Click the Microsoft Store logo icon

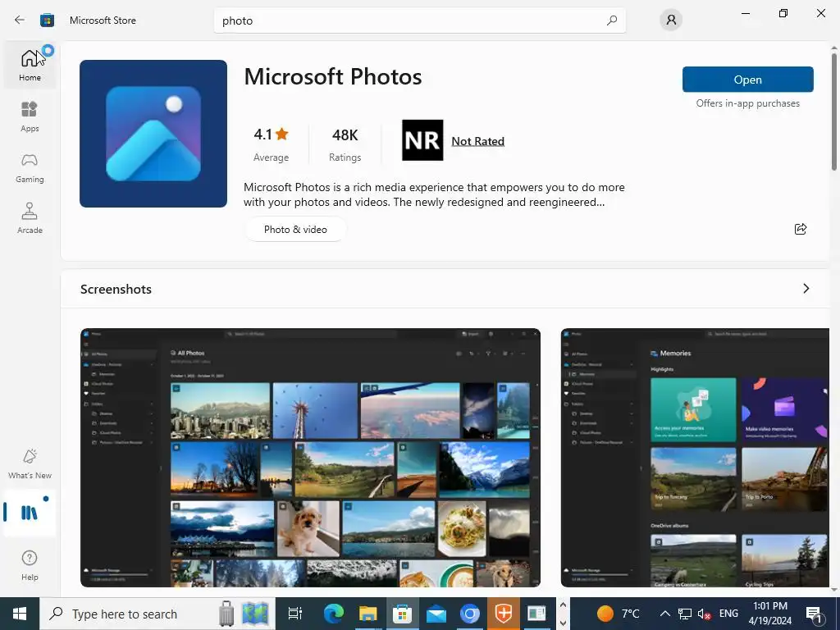47,21
